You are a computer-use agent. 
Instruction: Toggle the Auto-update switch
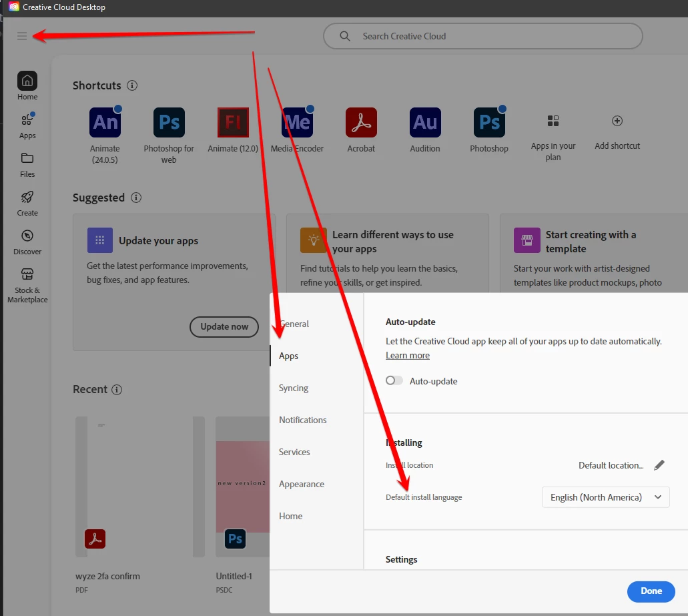click(394, 380)
